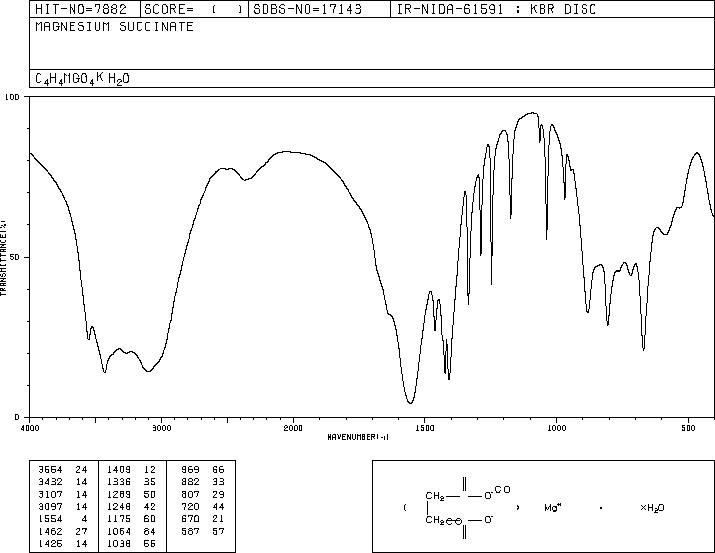Screen dimensions: 715x553
Task: Click the C4H4MgO4 molecular formula line
Action: tap(83, 79)
